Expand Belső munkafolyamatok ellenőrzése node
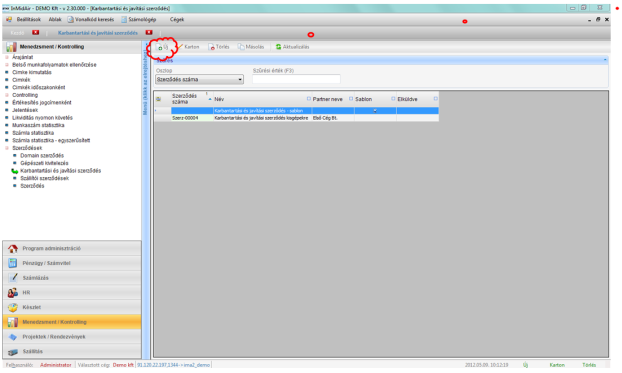Screen dimensions: 622x373 click(7, 65)
